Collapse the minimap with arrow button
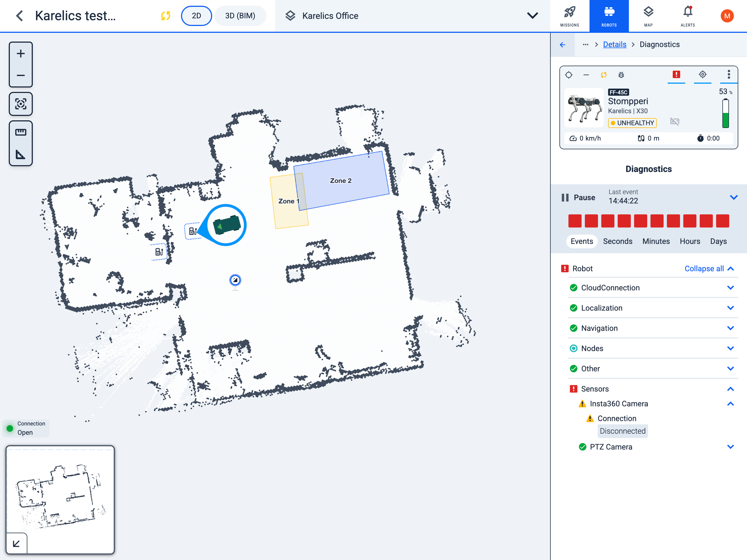The width and height of the screenshot is (747, 560). (16, 543)
